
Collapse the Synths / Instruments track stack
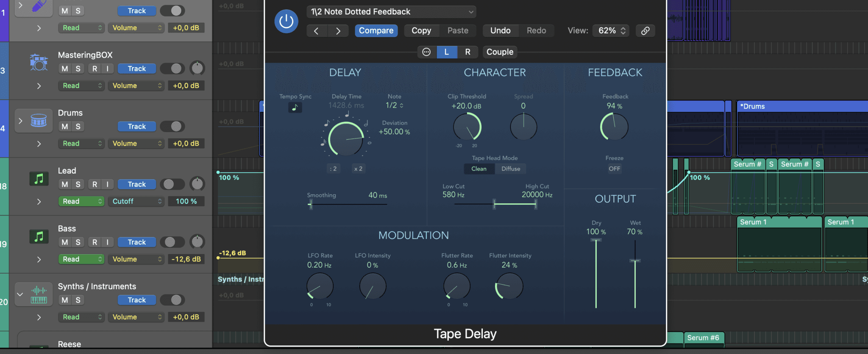(20, 294)
